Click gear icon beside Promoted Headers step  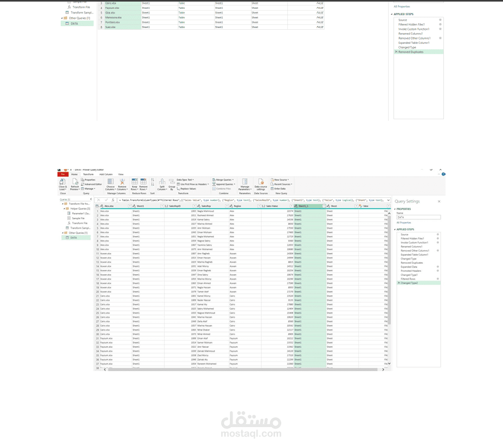(x=438, y=271)
